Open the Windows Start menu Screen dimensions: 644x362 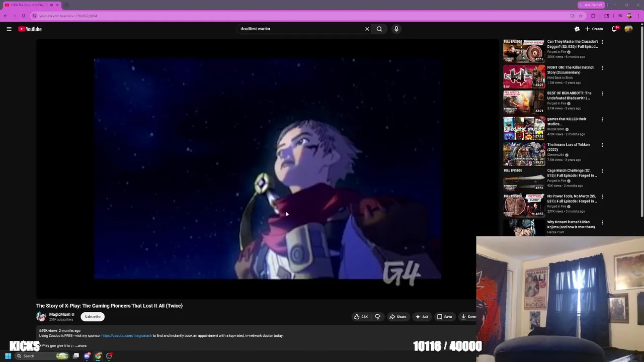[8, 356]
